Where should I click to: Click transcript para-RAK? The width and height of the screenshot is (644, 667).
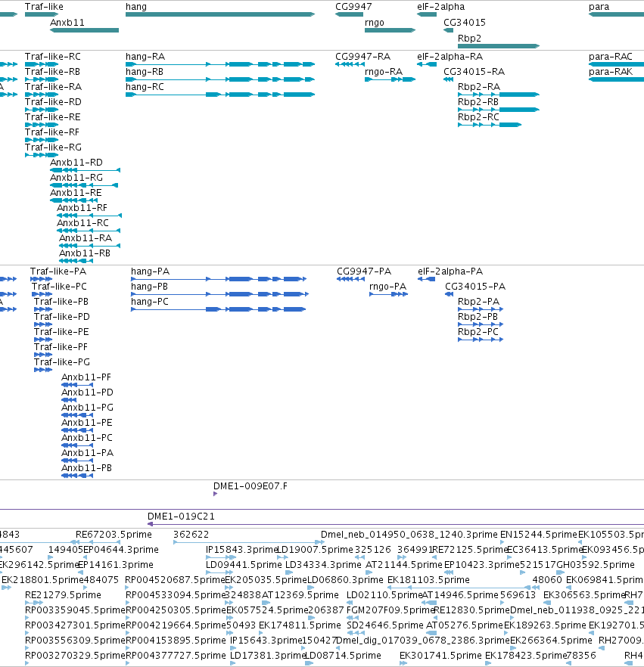[611, 71]
